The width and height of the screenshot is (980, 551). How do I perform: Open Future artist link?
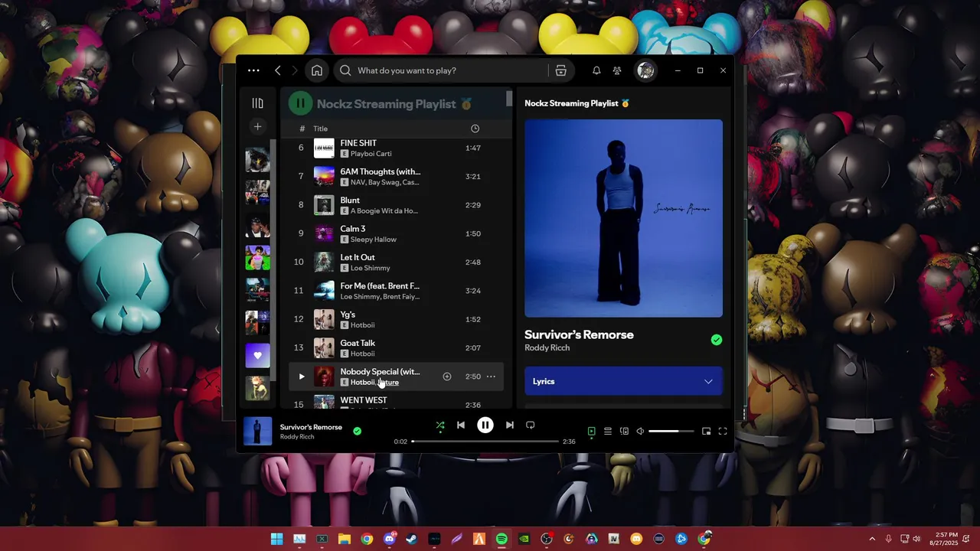[388, 383]
